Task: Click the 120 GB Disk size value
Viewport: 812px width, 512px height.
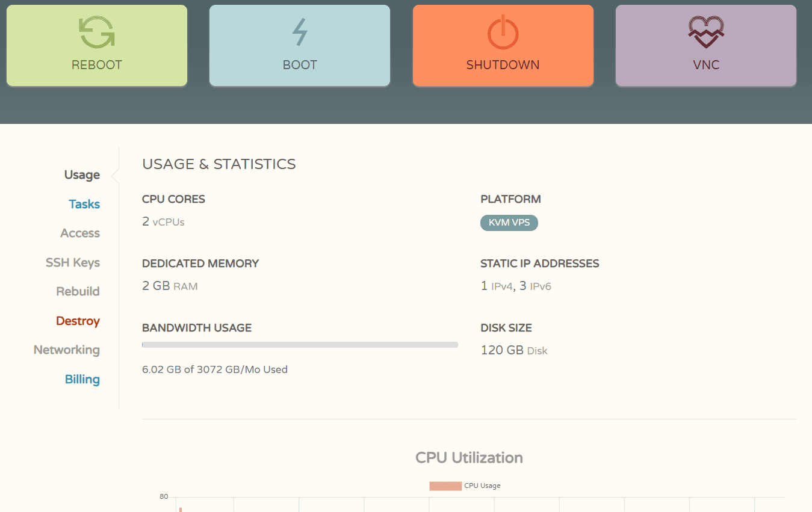Action: click(x=513, y=350)
